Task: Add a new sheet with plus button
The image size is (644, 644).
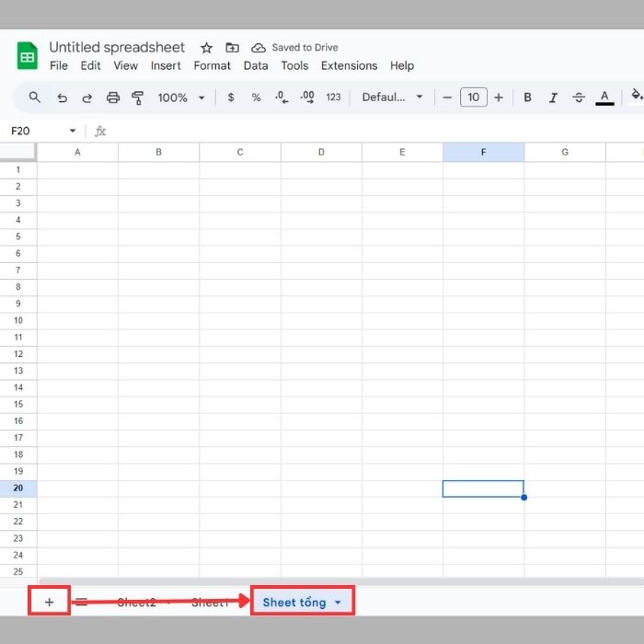Action: pos(50,602)
